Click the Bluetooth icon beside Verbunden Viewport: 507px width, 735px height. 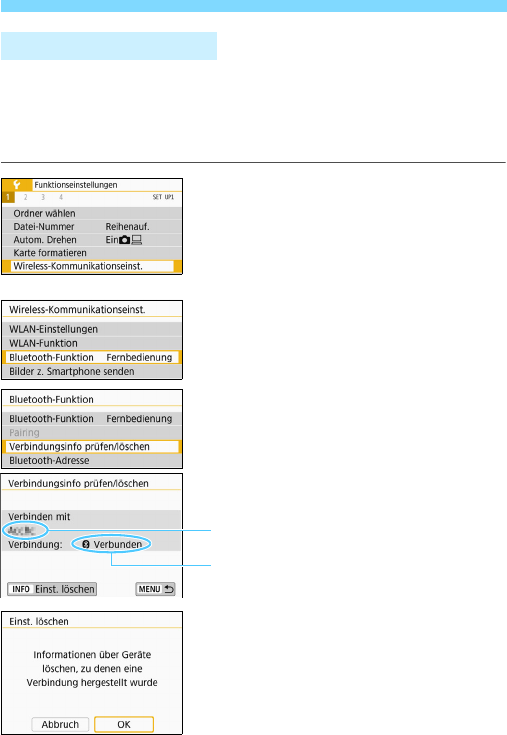click(85, 544)
